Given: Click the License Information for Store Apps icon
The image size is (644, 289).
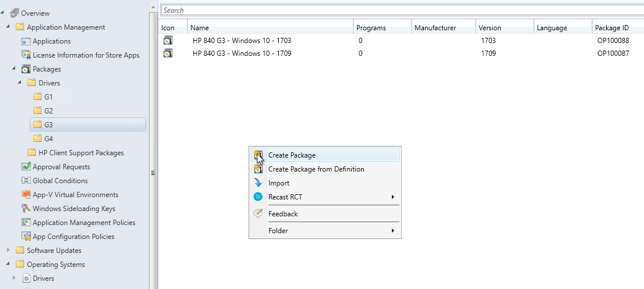Looking at the screenshot, I should 26,55.
